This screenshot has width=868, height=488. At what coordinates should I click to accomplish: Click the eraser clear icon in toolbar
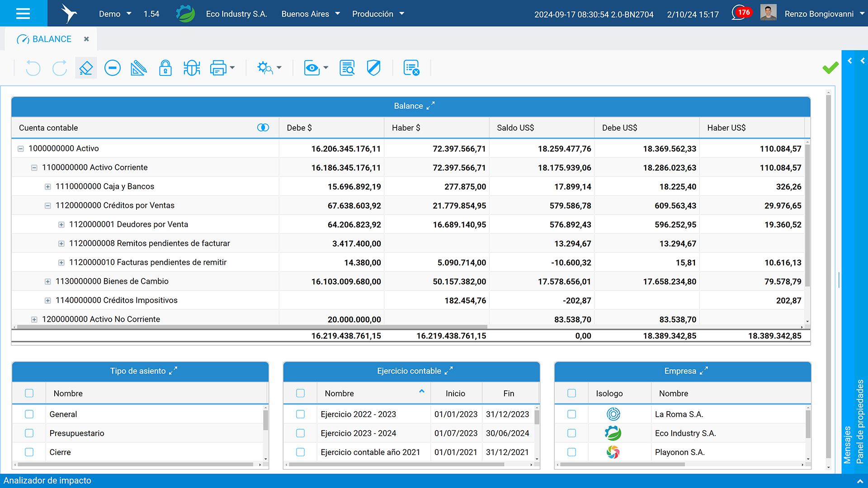click(x=86, y=68)
